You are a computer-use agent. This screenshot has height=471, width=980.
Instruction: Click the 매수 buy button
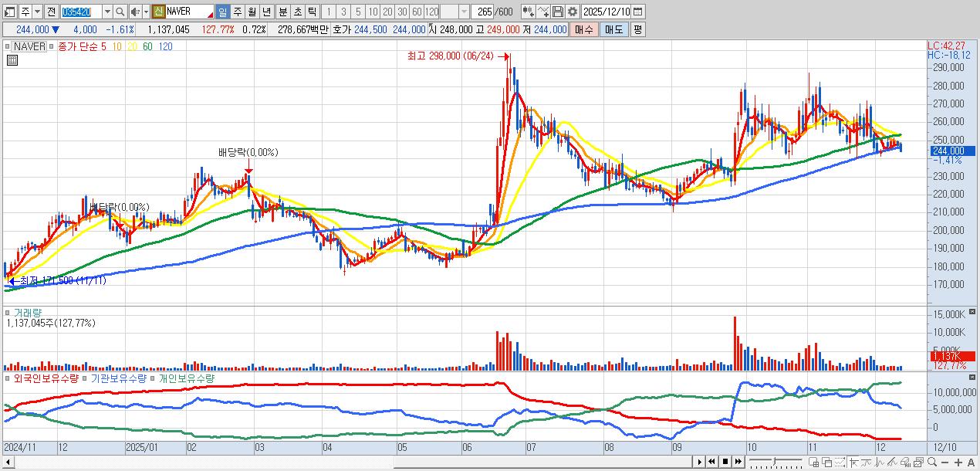pyautogui.click(x=584, y=29)
